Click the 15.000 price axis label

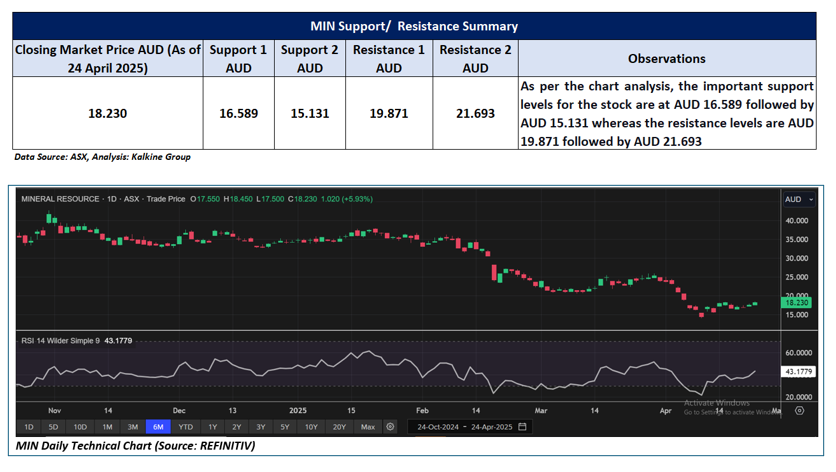click(x=797, y=315)
